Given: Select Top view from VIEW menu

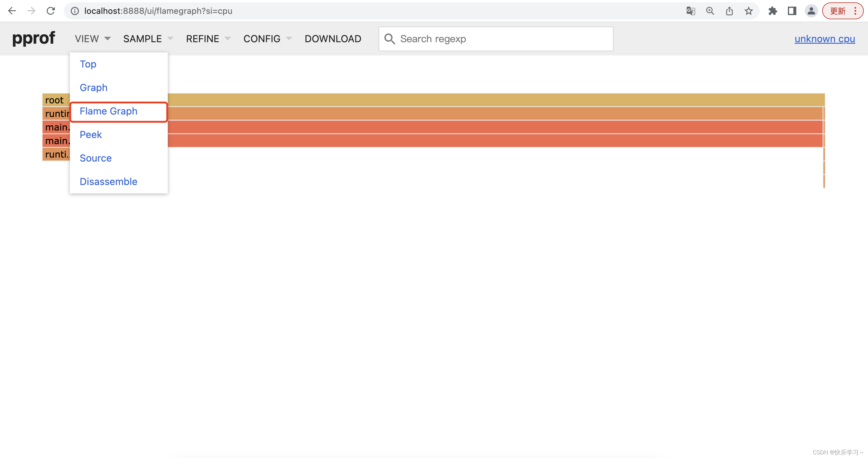Looking at the screenshot, I should (88, 64).
